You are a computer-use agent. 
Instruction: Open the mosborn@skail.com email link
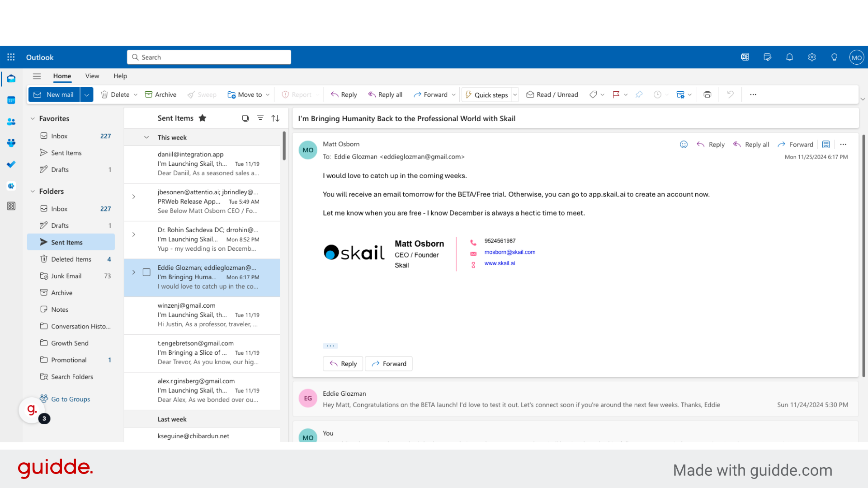pos(510,252)
